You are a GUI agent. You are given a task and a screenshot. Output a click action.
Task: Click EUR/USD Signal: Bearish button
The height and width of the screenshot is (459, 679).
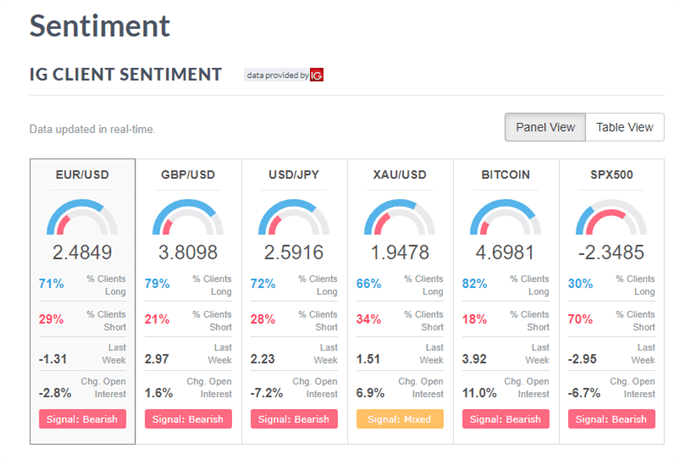coord(83,419)
